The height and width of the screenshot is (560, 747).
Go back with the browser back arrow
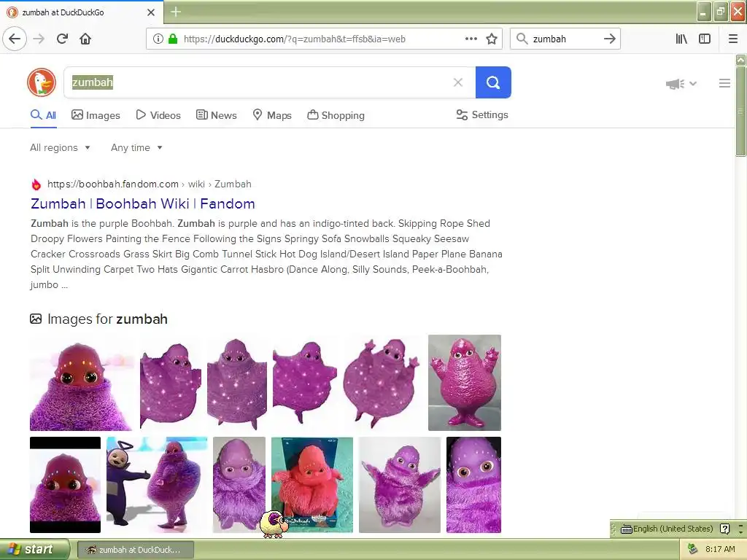click(15, 39)
